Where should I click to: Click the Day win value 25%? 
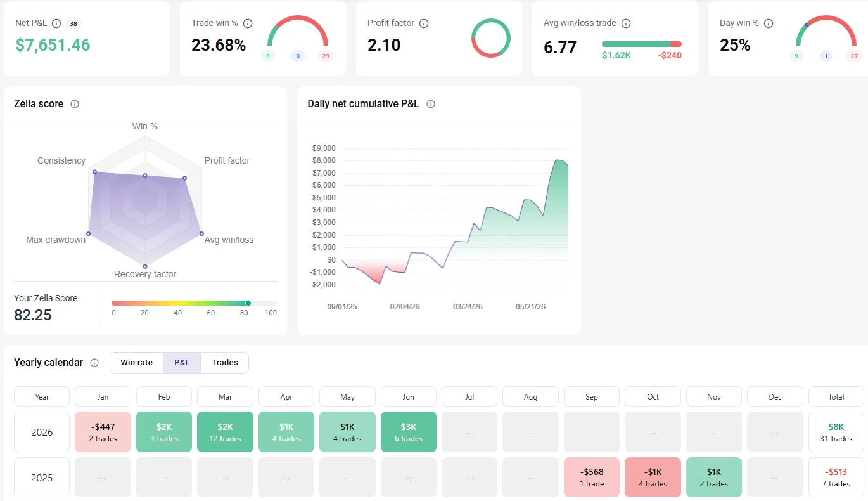[735, 45]
